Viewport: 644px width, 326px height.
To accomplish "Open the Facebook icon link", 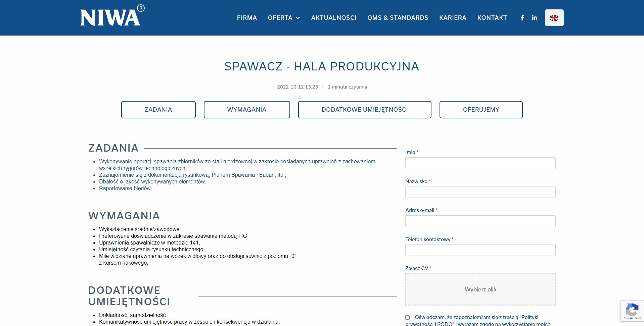I will pyautogui.click(x=522, y=18).
